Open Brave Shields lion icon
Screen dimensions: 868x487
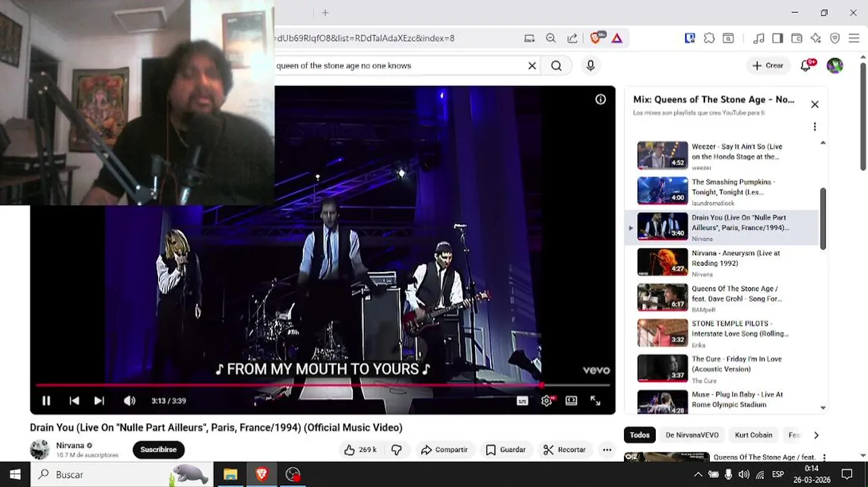(597, 38)
